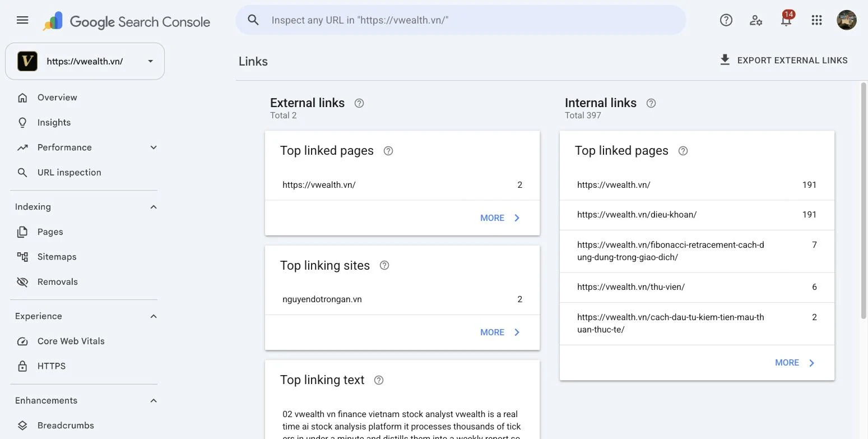Click the search magnifier icon in URL bar
The width and height of the screenshot is (868, 439).
(x=253, y=20)
